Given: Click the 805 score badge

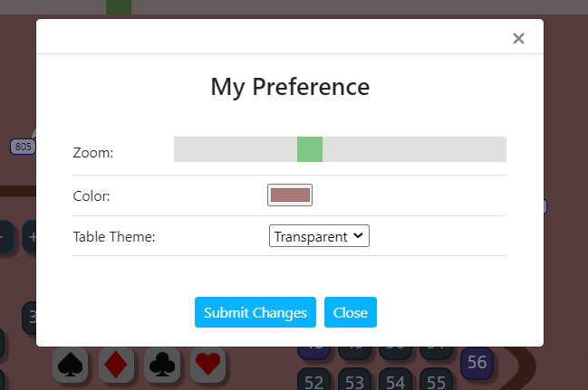Looking at the screenshot, I should (23, 146).
